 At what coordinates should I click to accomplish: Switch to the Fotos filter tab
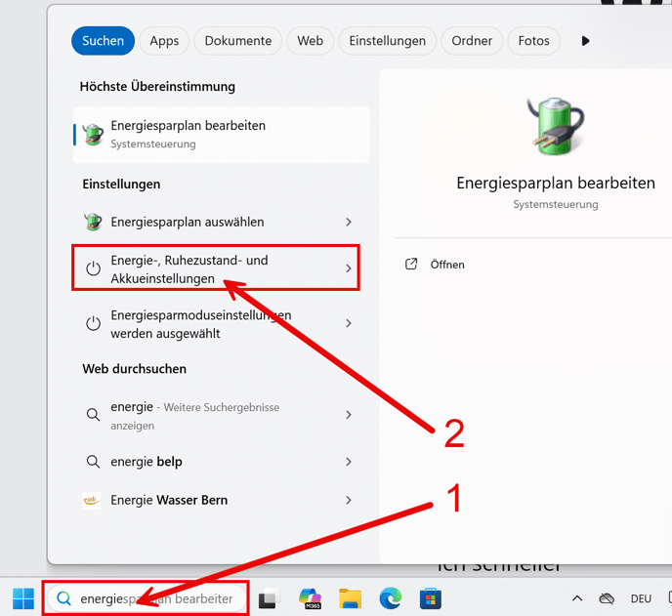[533, 41]
